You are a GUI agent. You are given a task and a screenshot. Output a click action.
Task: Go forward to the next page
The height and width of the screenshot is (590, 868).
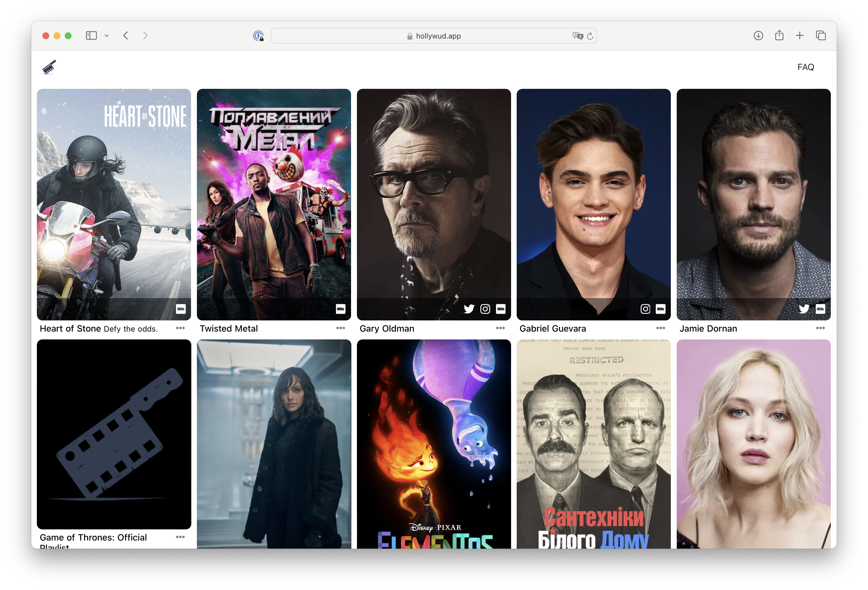(145, 35)
